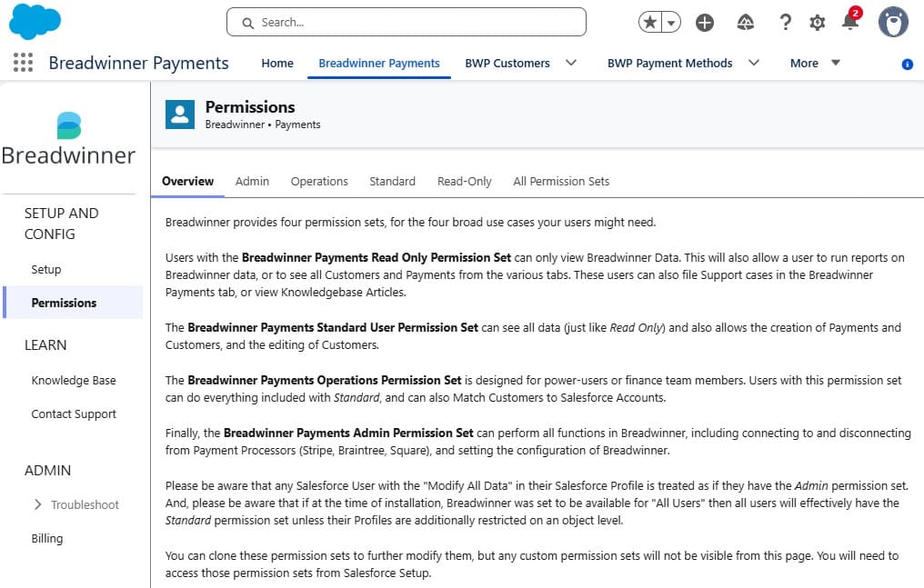Open the Setup gear icon
The height and width of the screenshot is (588, 924).
click(817, 23)
